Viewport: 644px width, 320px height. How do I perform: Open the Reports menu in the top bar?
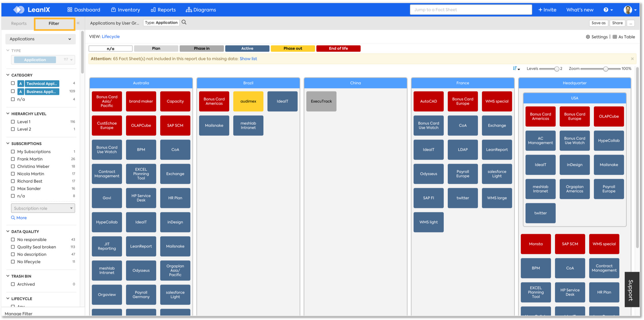pyautogui.click(x=163, y=10)
